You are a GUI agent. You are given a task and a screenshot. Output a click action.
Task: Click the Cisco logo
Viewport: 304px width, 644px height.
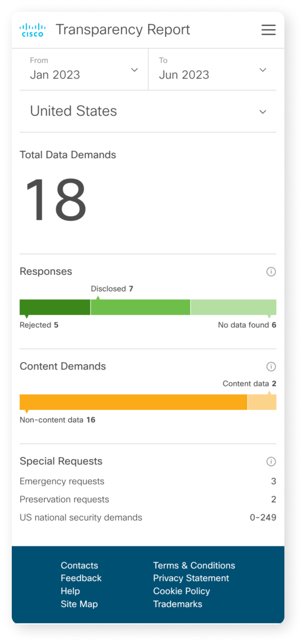[x=32, y=30]
